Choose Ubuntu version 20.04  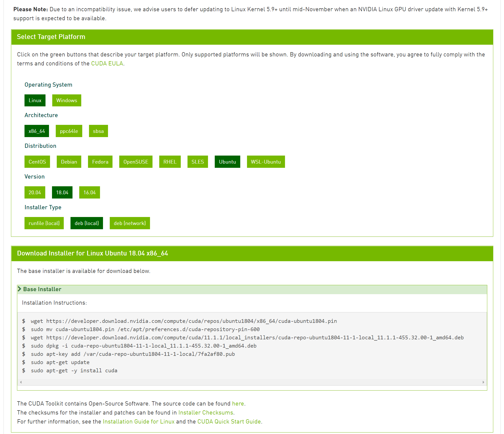[35, 193]
